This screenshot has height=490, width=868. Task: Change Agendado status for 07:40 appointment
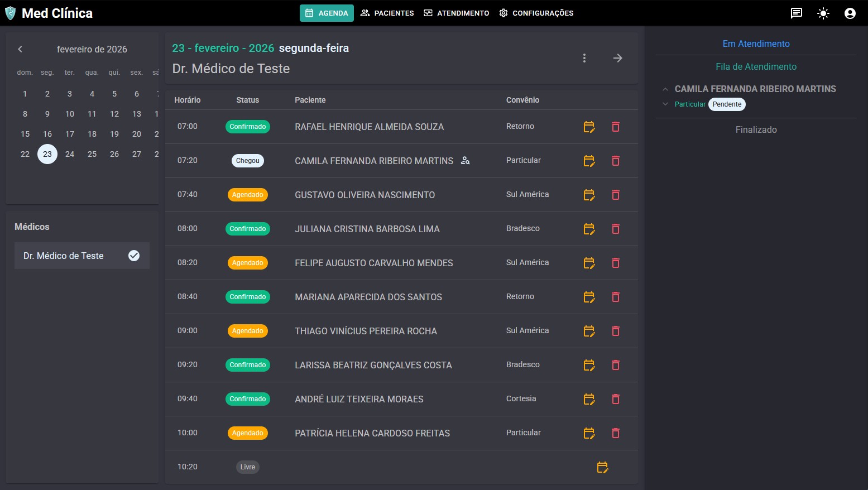pyautogui.click(x=248, y=195)
